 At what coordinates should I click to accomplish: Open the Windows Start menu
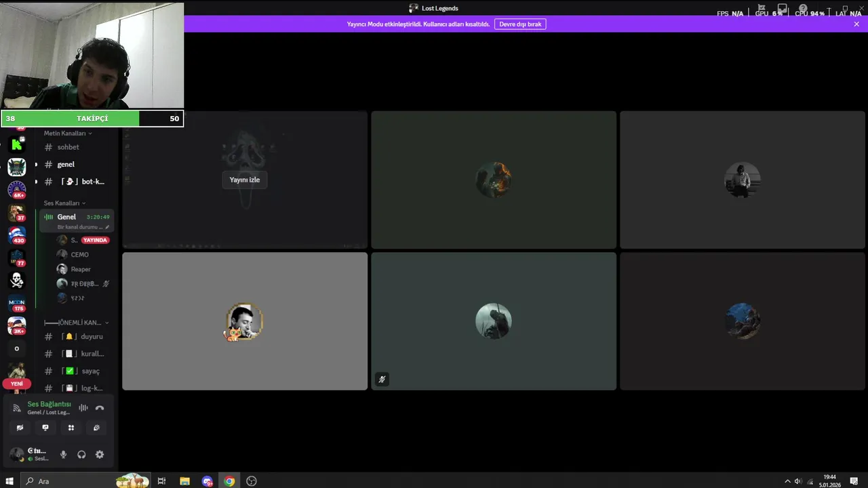(x=9, y=481)
